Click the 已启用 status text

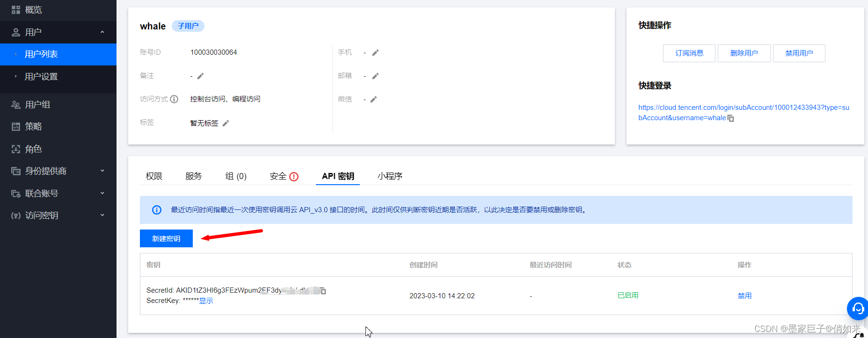[x=628, y=295]
